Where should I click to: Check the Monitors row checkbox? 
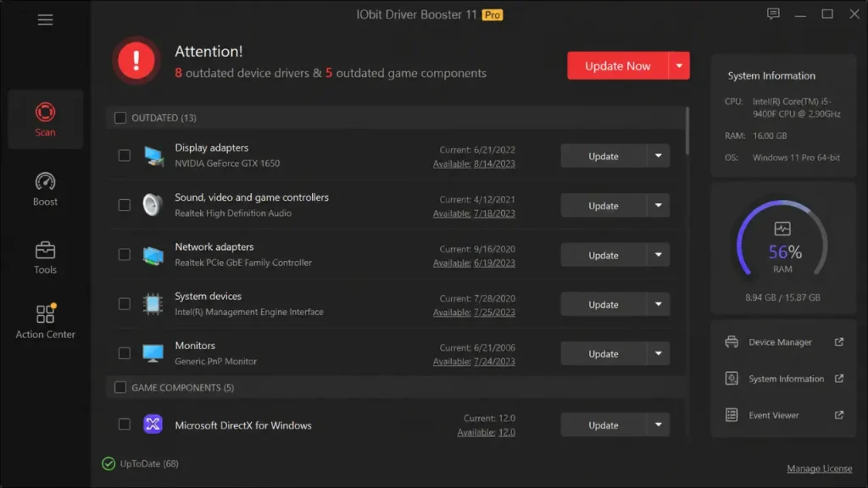tap(125, 353)
